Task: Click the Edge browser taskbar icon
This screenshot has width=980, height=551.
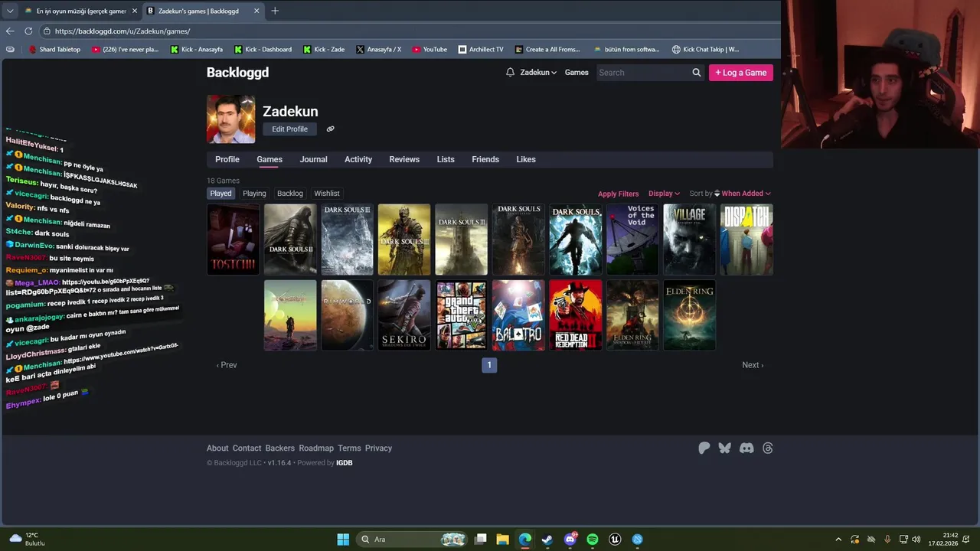Action: coord(524,540)
